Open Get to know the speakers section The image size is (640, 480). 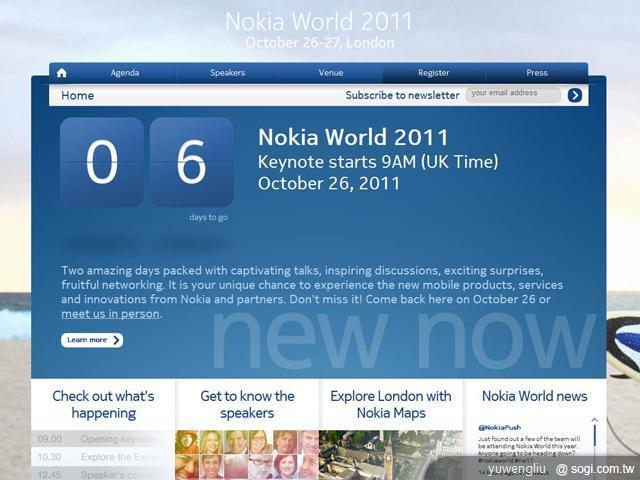pos(247,404)
